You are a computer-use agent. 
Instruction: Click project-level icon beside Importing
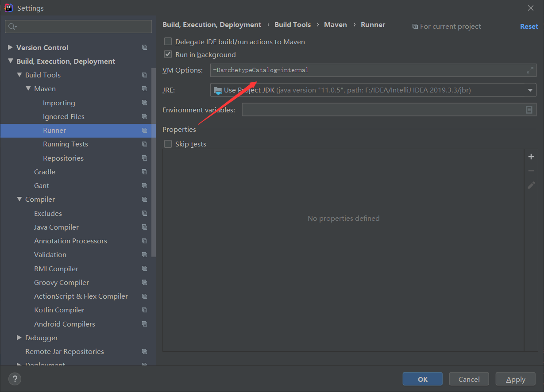pos(144,103)
